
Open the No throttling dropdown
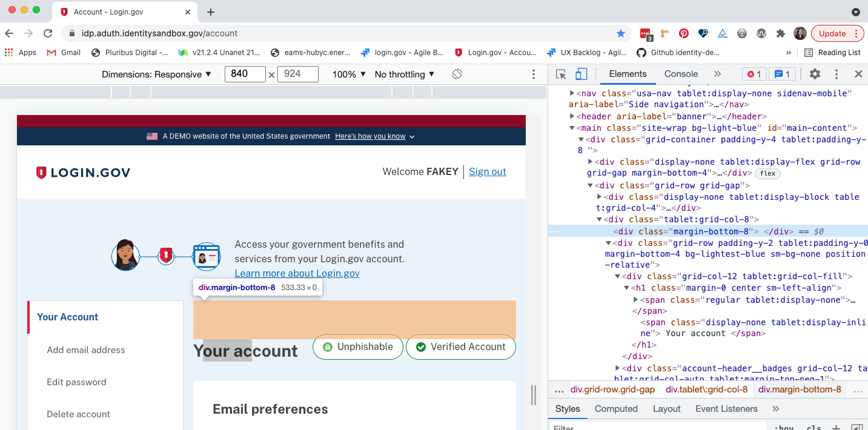tap(405, 74)
